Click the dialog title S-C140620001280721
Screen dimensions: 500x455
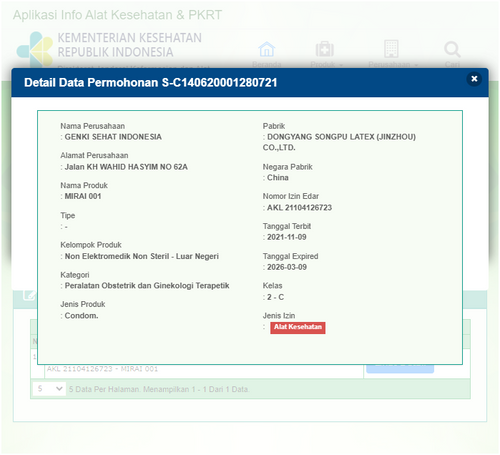[x=219, y=83]
